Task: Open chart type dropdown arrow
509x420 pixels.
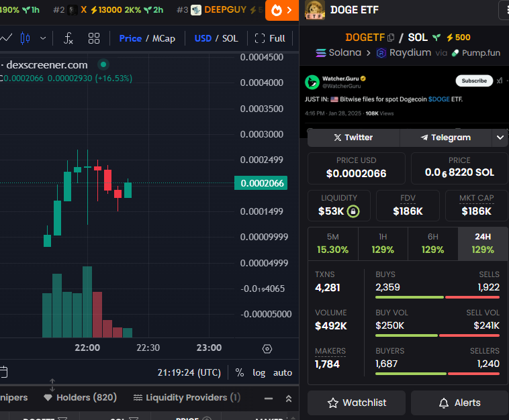Action: pyautogui.click(x=43, y=38)
